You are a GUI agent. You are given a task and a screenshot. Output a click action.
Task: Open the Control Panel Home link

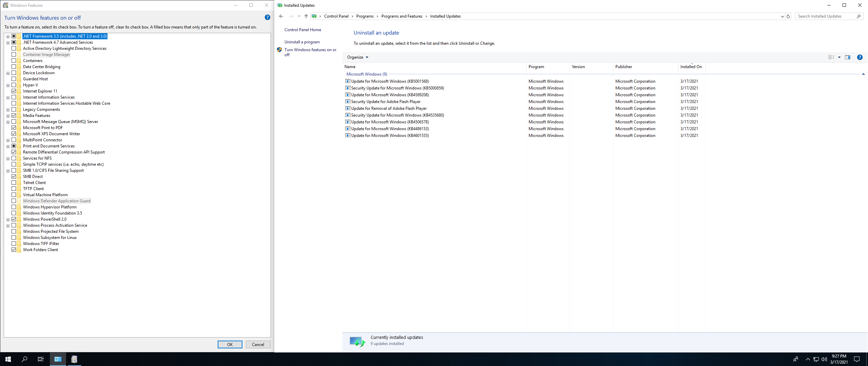coord(303,30)
